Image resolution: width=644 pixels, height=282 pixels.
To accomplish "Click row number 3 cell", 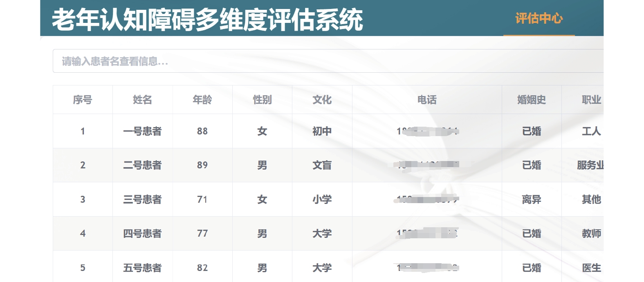I will click(x=83, y=199).
